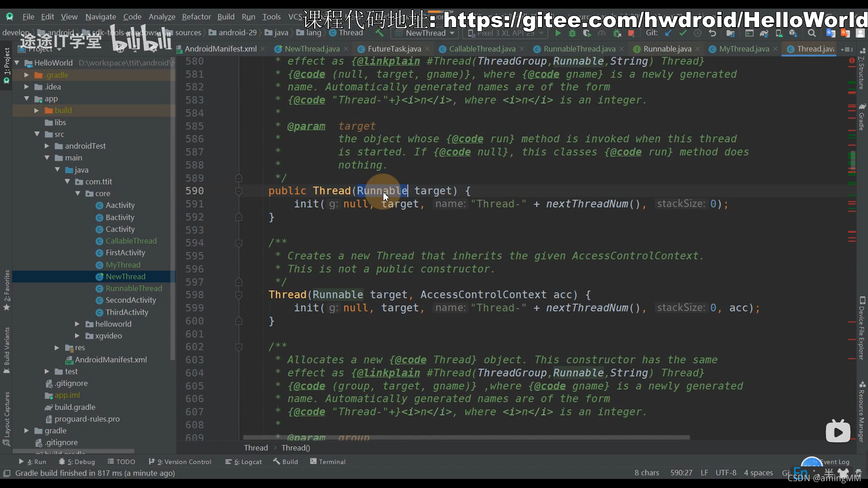Switch to AndroidManifest.xml tab
Image resolution: width=868 pixels, height=488 pixels.
(220, 49)
